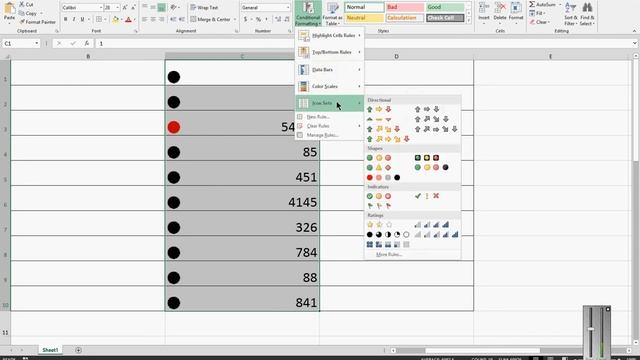Viewport: 640px width, 360px height.
Task: Open the font name dropdown
Action: click(101, 8)
